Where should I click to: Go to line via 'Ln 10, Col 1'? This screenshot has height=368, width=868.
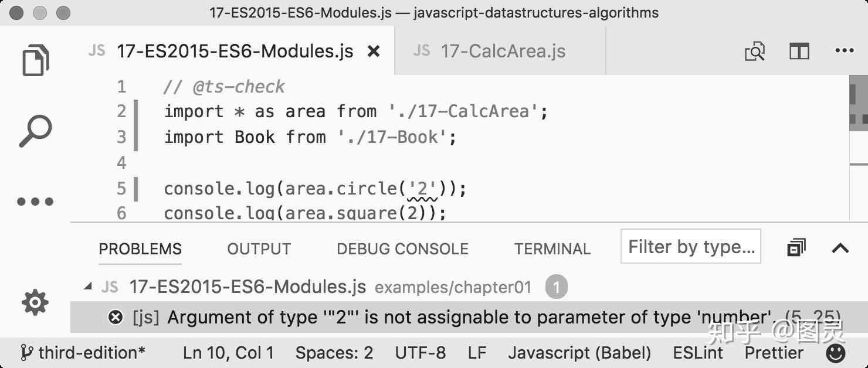coord(228,353)
